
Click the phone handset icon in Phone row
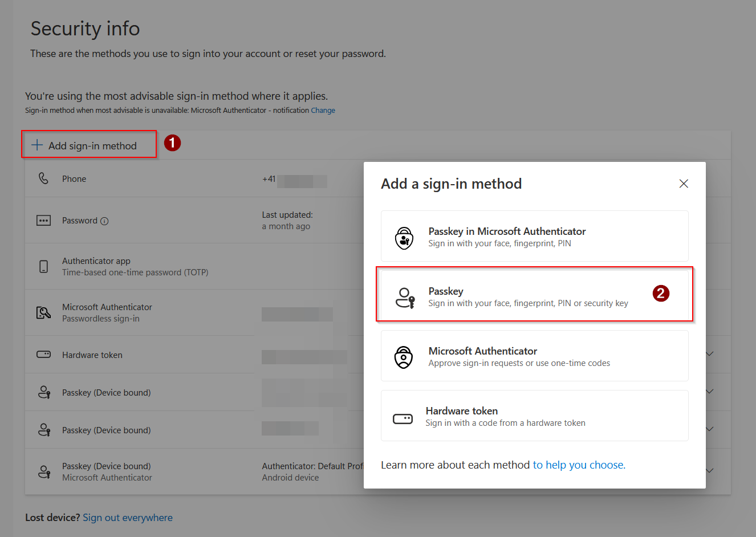coord(43,178)
